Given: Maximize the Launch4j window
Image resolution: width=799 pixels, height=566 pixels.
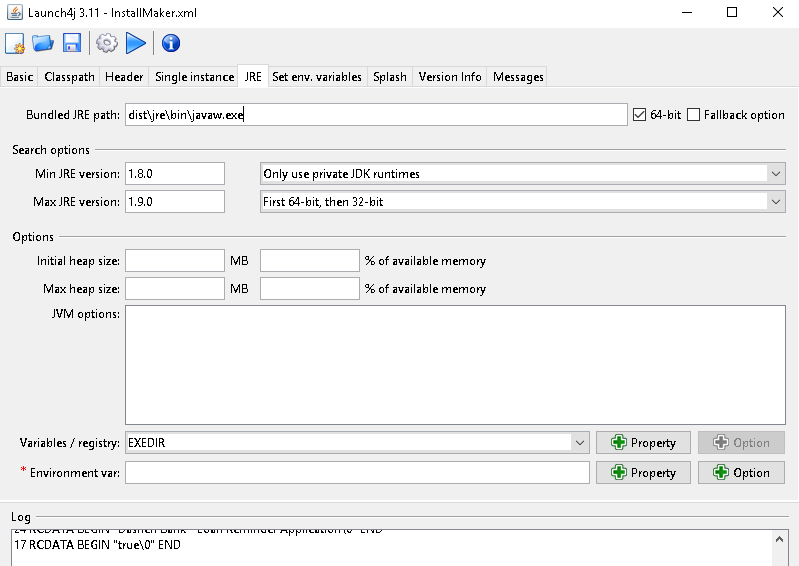Looking at the screenshot, I should (732, 12).
